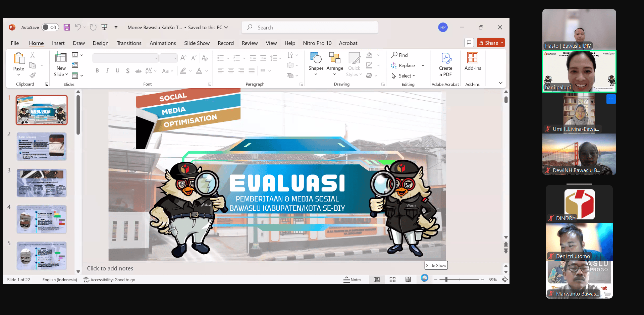Select slide 3 thumbnail
Screen dimensions: 644x315
42,183
